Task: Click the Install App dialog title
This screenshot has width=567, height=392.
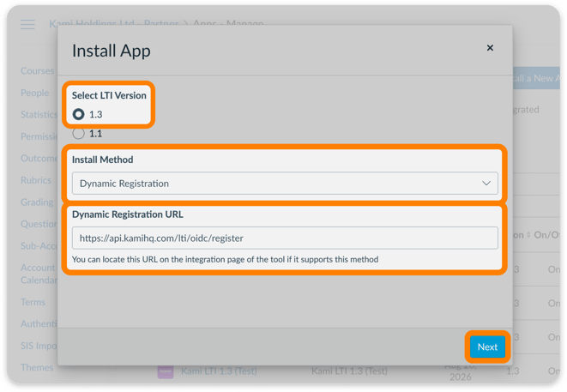Action: tap(112, 51)
